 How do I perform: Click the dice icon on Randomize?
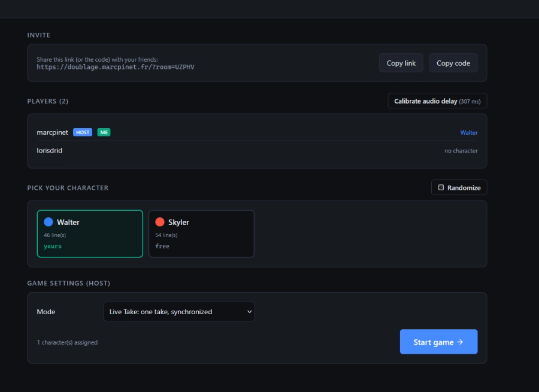pos(441,187)
